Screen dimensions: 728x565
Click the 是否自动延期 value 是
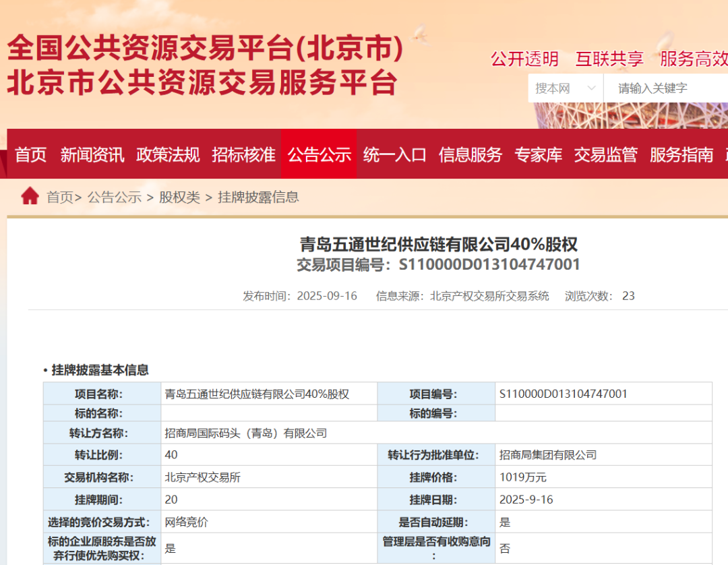click(505, 523)
